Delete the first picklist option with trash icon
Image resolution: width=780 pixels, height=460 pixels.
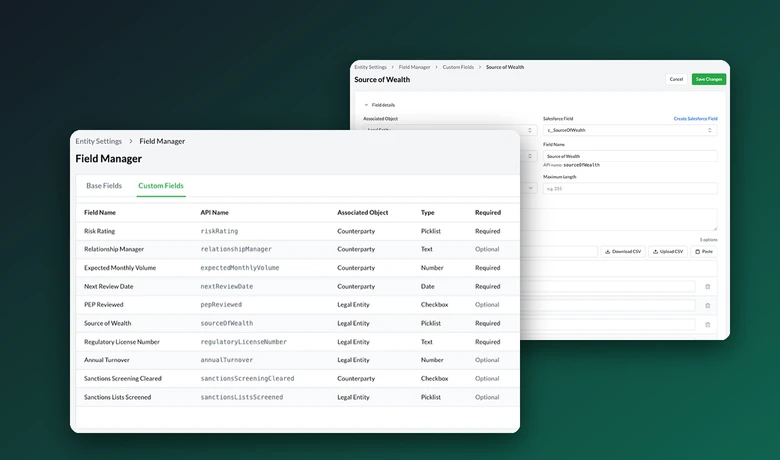(x=707, y=286)
